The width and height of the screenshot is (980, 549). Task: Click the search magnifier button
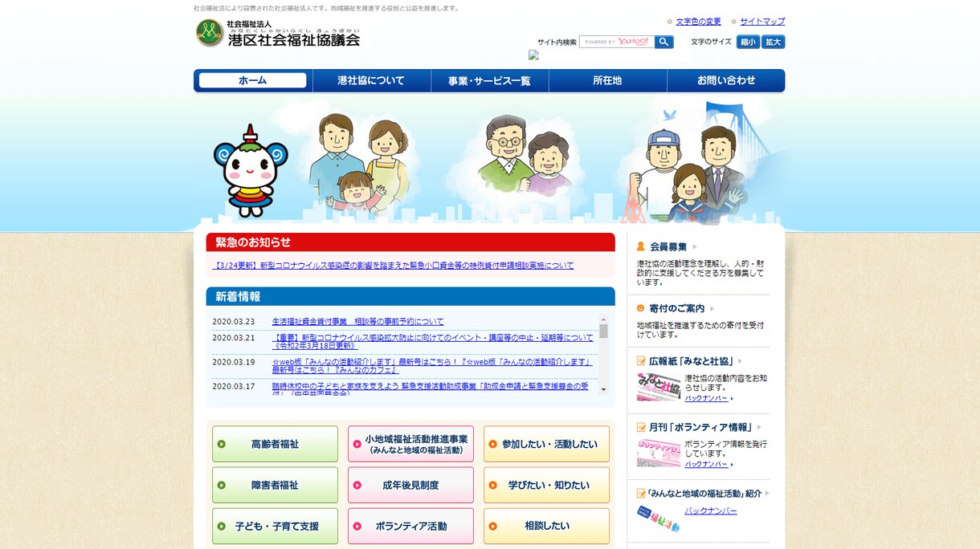664,42
